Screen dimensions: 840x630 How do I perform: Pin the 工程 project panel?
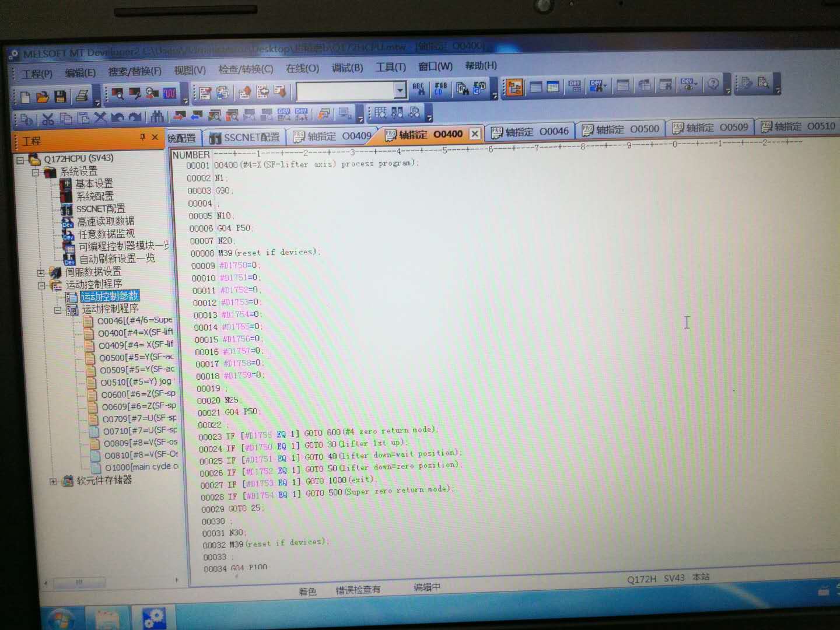pyautogui.click(x=142, y=137)
